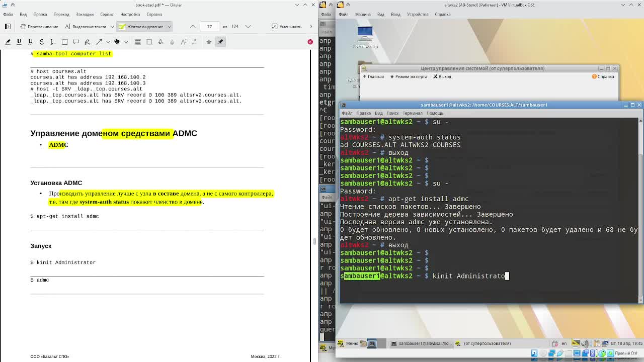This screenshot has height=362, width=644.
Task: Click Главная in Центр управления системой
Action: point(373,76)
